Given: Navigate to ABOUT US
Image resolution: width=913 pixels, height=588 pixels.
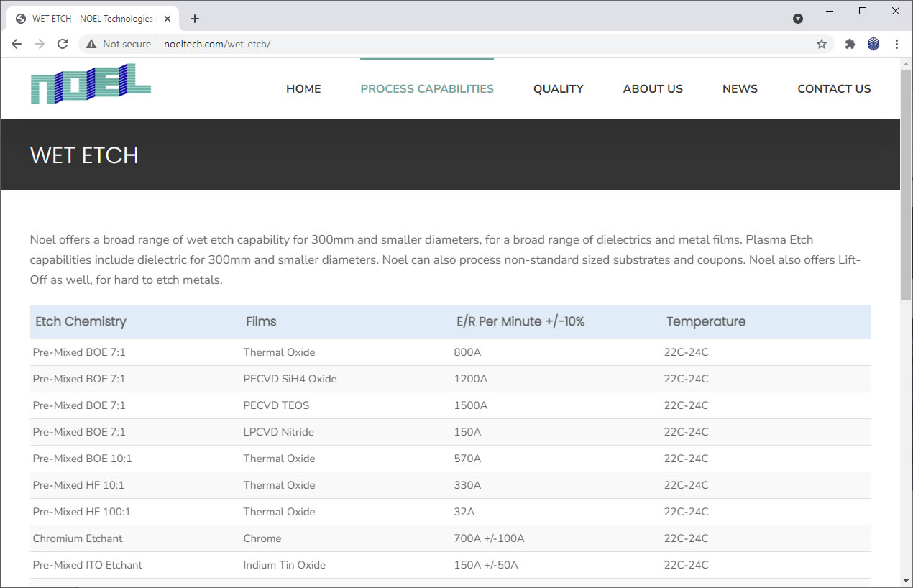Looking at the screenshot, I should (x=653, y=89).
